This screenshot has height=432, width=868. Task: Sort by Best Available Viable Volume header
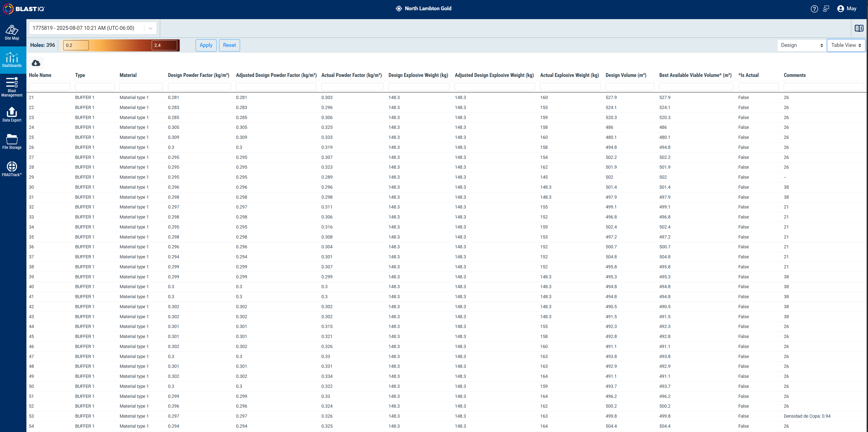point(695,75)
